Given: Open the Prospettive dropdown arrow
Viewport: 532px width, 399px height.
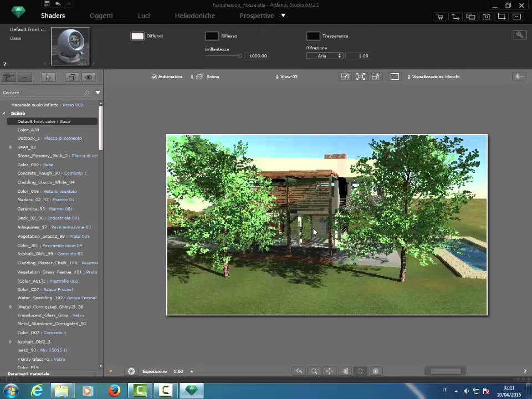Looking at the screenshot, I should [x=283, y=16].
